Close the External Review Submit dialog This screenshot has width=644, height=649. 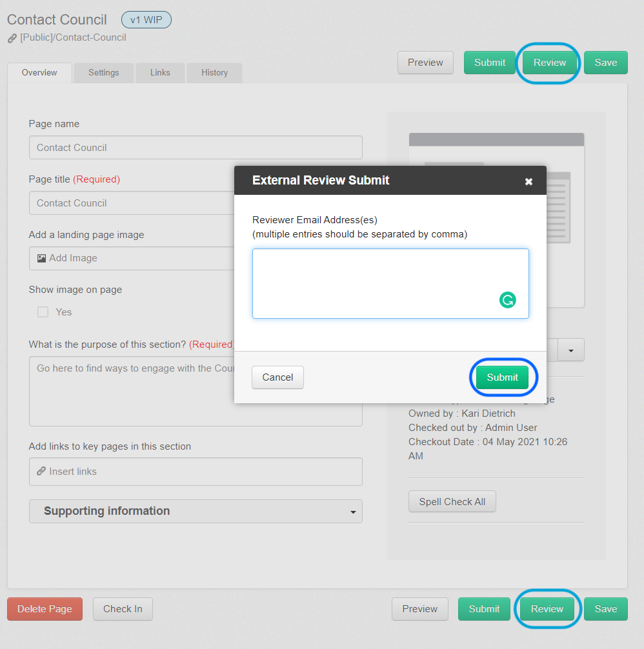[x=529, y=181]
